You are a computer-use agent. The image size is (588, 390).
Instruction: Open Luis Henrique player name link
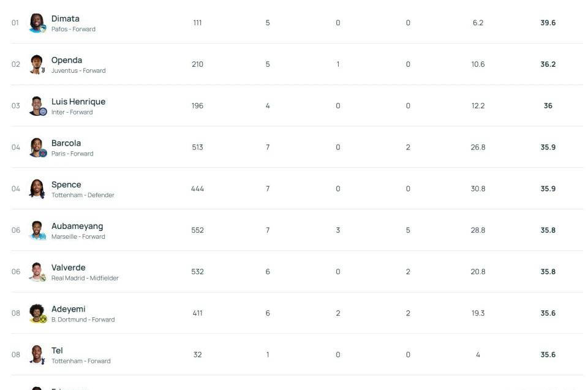pos(78,102)
